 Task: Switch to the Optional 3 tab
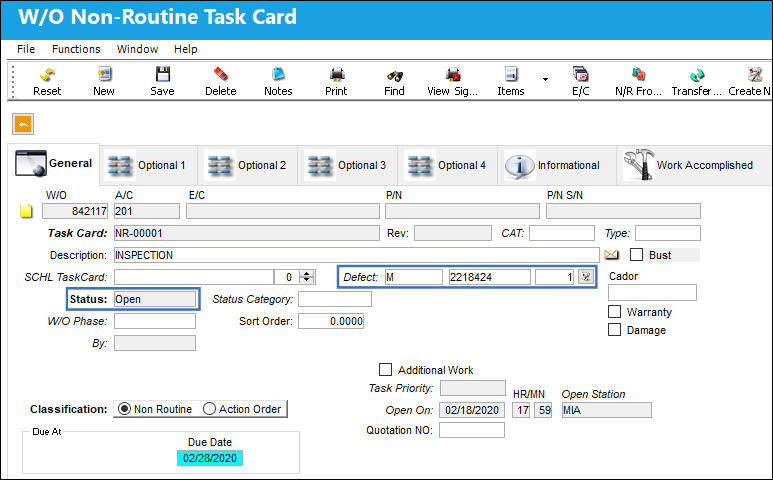[348, 166]
